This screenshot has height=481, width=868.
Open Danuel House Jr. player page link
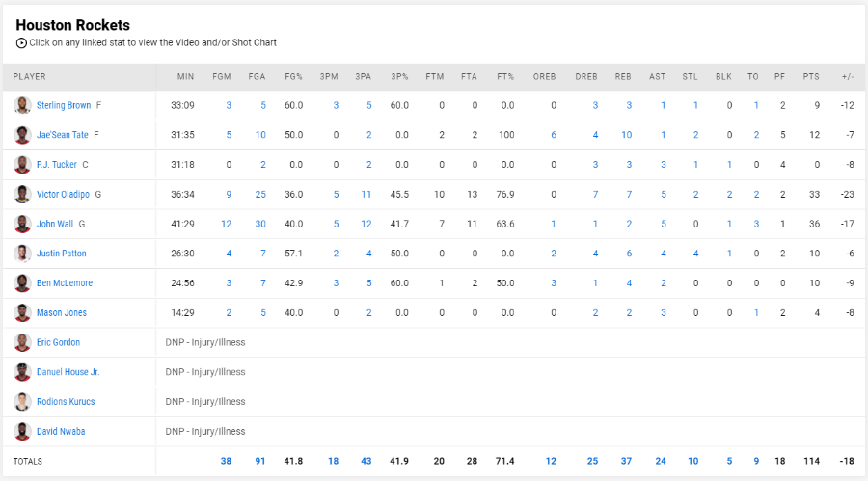(x=68, y=372)
